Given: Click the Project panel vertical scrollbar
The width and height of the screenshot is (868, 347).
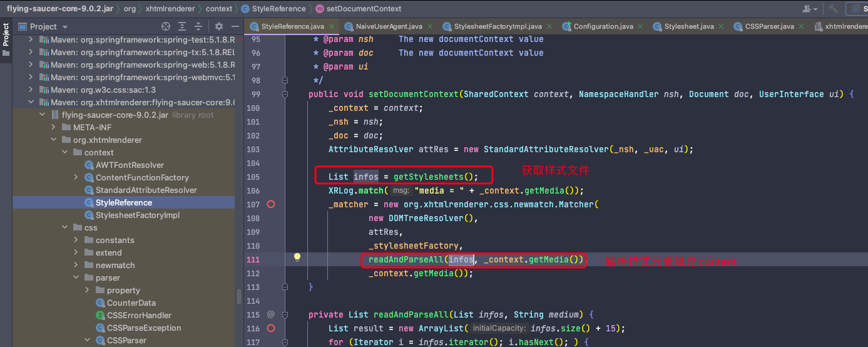Looking at the screenshot, I should click(238, 296).
